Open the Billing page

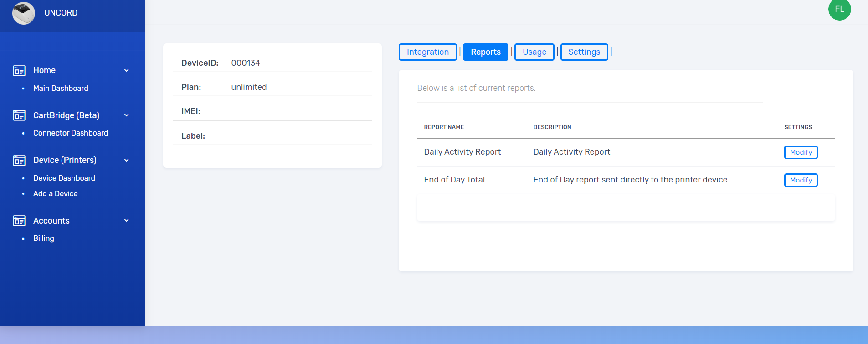(x=44, y=238)
